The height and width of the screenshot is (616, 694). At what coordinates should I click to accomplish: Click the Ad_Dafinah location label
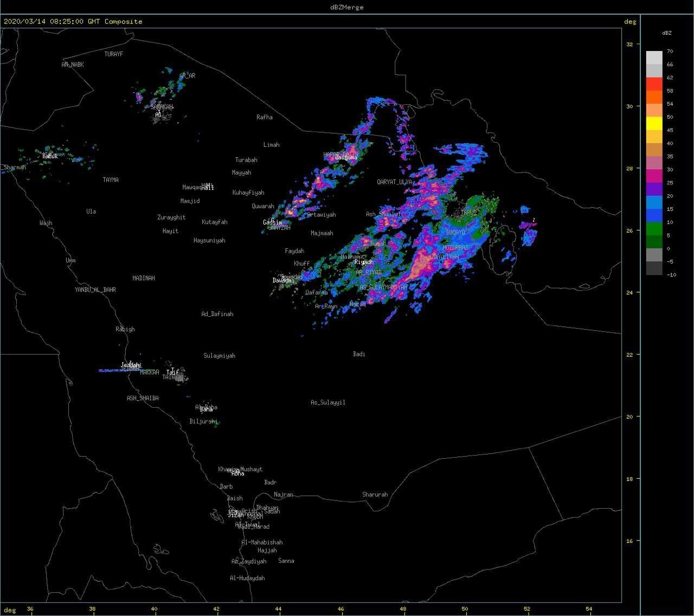point(217,314)
